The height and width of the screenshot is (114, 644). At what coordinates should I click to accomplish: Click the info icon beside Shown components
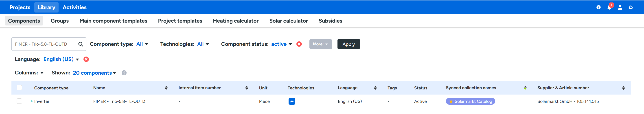click(124, 73)
